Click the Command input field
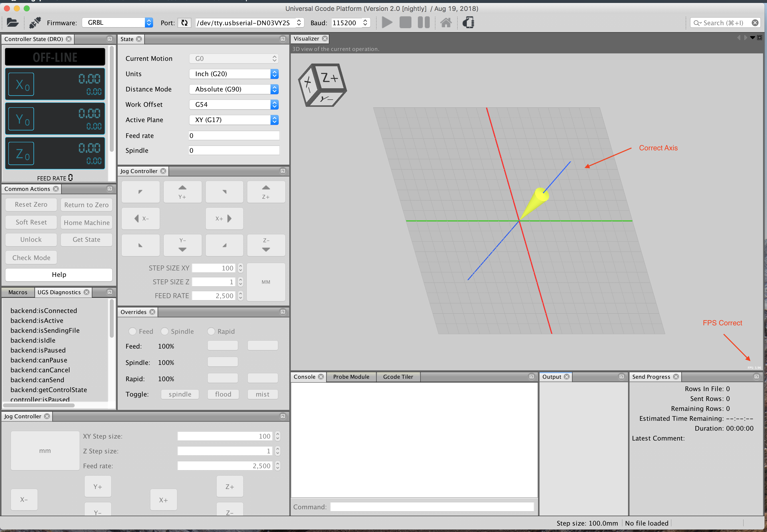Viewport: 767px width, 532px height. [432, 507]
